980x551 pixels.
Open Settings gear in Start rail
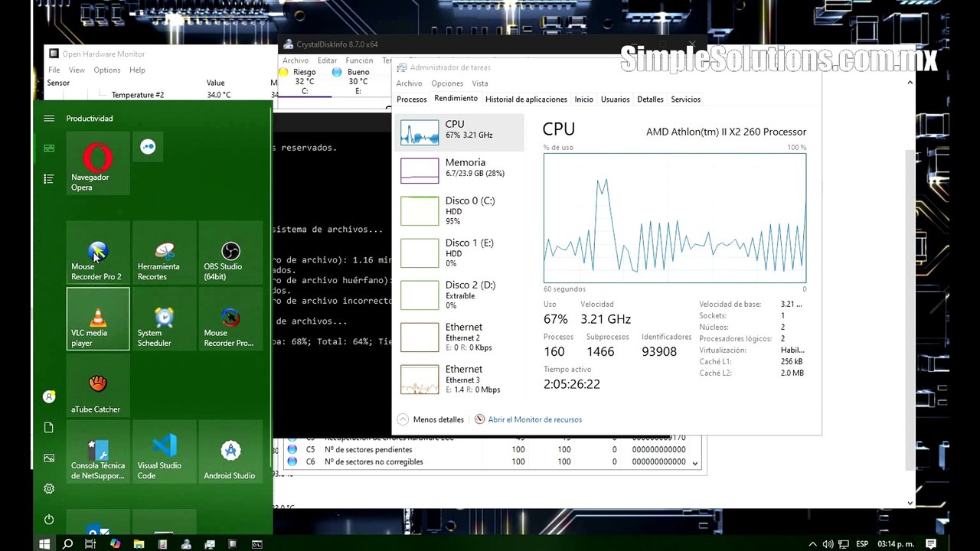point(49,488)
